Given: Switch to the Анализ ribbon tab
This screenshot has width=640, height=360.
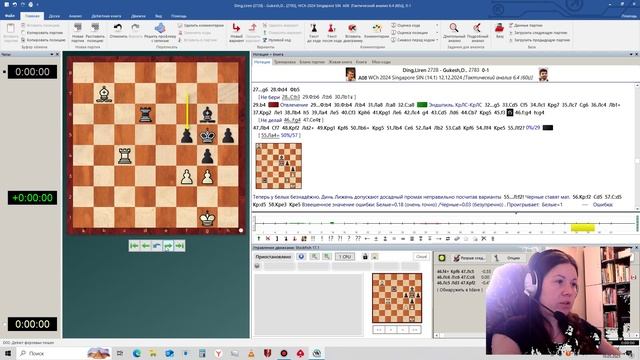Looking at the screenshot, I should [x=75, y=16].
